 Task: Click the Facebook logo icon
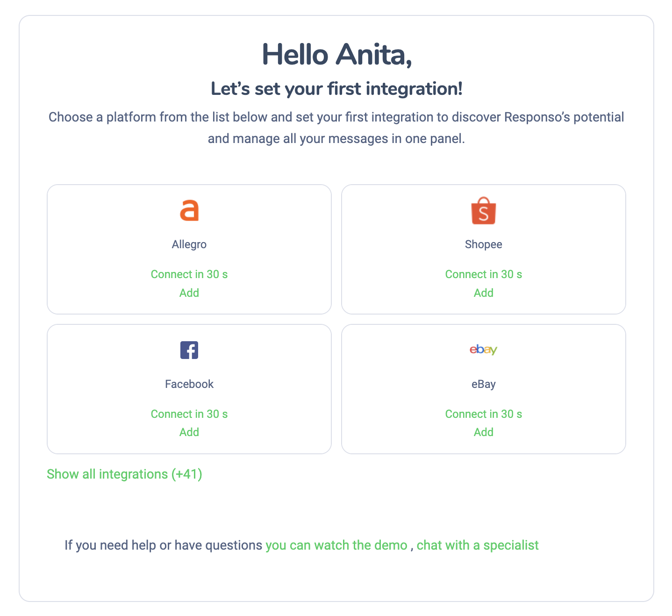(189, 350)
